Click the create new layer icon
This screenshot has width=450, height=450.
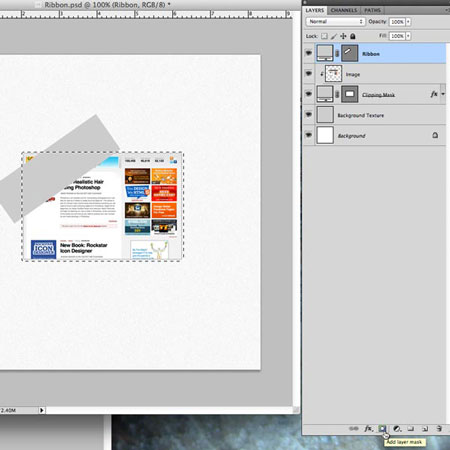[x=425, y=429]
